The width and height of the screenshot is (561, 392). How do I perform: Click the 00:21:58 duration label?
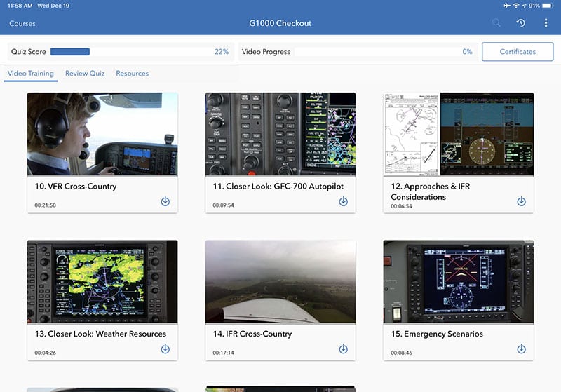pos(45,205)
